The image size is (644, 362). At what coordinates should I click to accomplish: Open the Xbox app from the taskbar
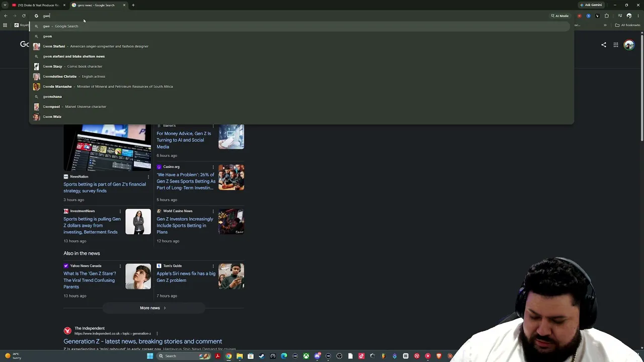coord(306,356)
